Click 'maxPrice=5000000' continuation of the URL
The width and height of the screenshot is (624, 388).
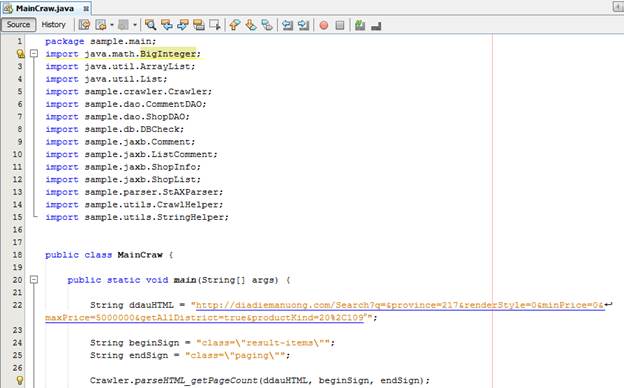90,318
